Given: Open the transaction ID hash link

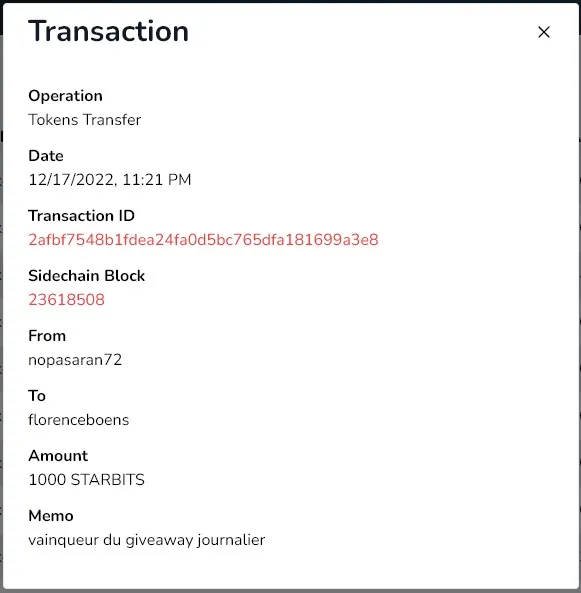Looking at the screenshot, I should [203, 240].
